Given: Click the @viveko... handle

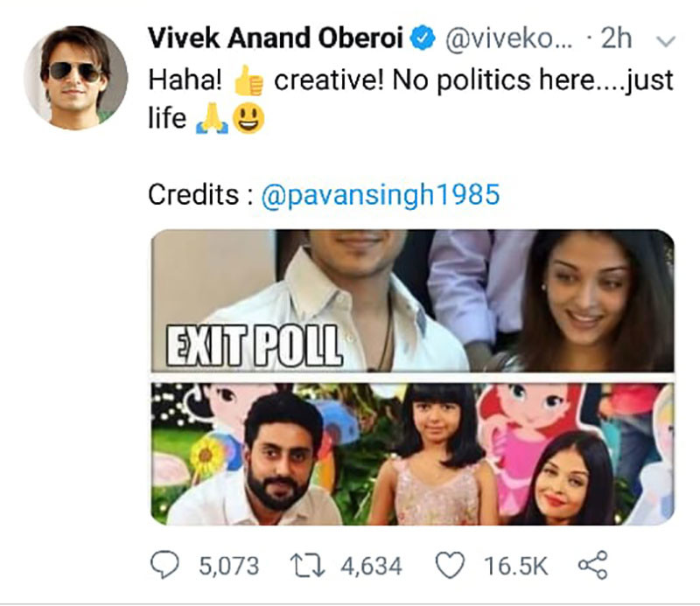Looking at the screenshot, I should (509, 39).
